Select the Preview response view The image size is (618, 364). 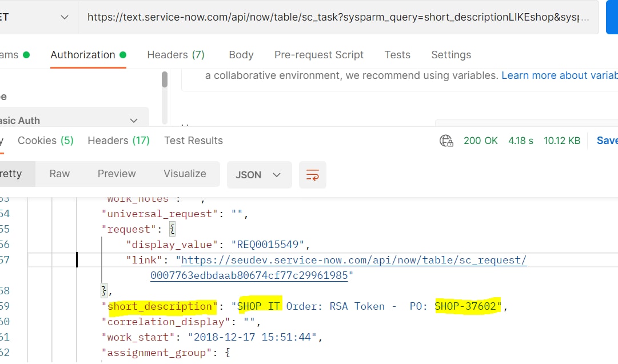tap(117, 174)
